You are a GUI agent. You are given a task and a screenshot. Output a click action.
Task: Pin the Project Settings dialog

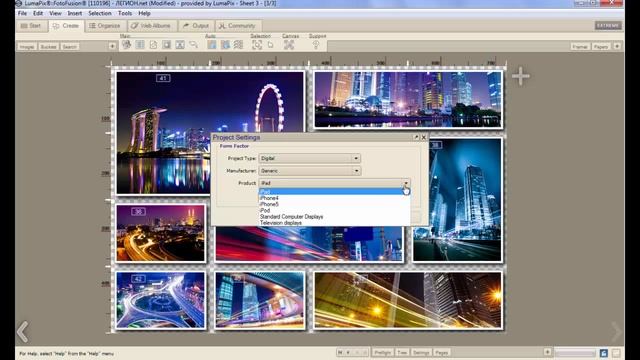416,138
